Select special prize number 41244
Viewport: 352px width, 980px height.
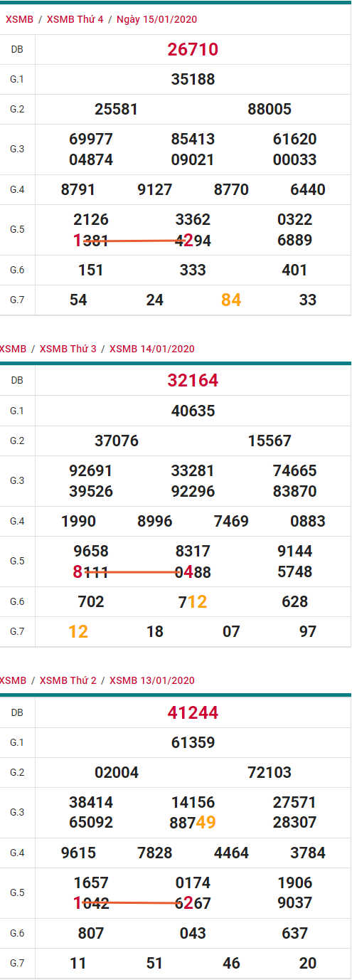193,712
